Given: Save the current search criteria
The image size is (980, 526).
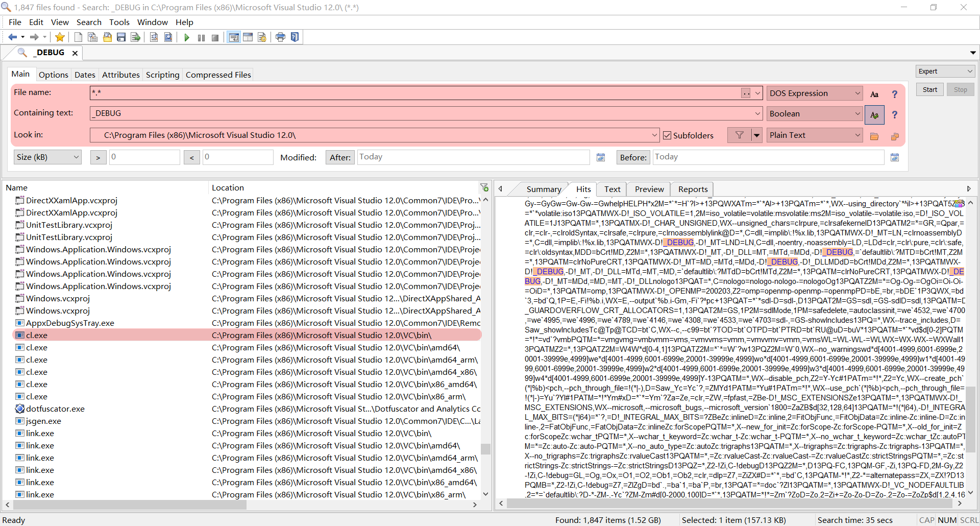Looking at the screenshot, I should (x=121, y=37).
